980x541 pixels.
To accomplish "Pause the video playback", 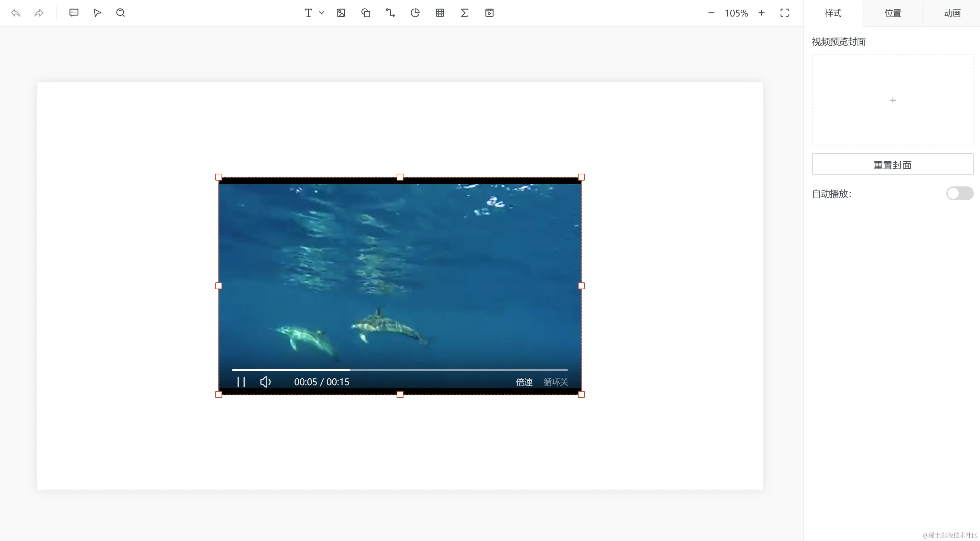I will (x=241, y=382).
